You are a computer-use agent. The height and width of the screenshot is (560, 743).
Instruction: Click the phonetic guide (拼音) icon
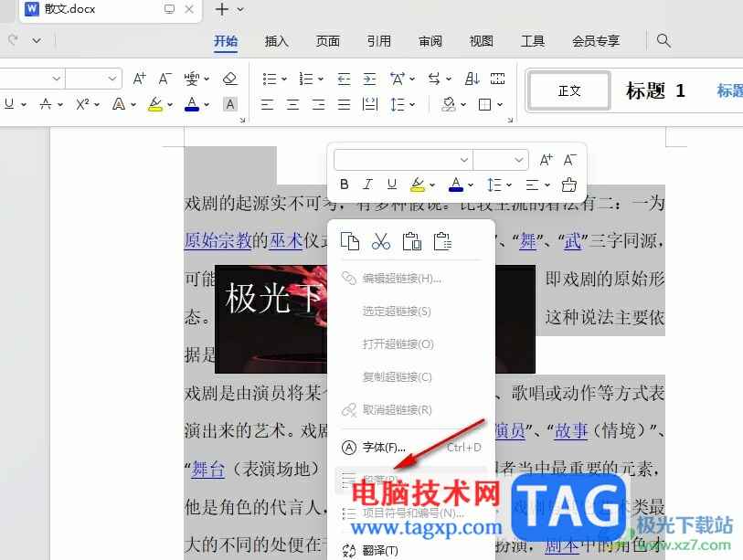pos(191,79)
